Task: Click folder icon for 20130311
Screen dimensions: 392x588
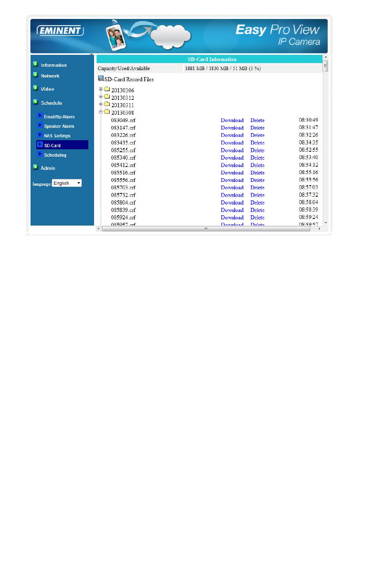Action: click(107, 104)
